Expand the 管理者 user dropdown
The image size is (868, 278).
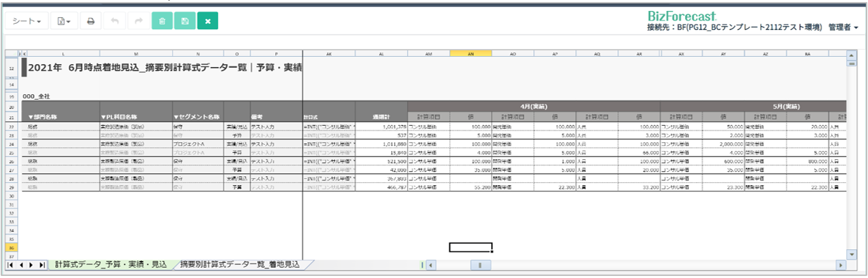843,27
